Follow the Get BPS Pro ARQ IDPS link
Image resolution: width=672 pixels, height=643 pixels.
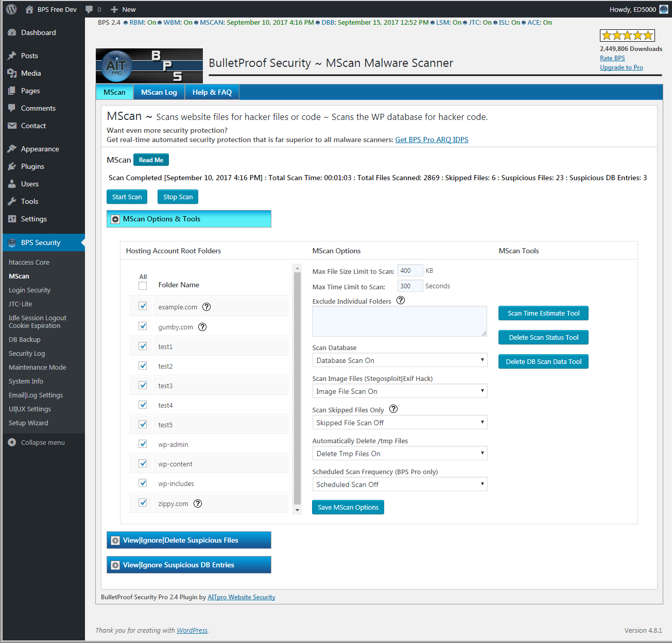[x=432, y=140]
